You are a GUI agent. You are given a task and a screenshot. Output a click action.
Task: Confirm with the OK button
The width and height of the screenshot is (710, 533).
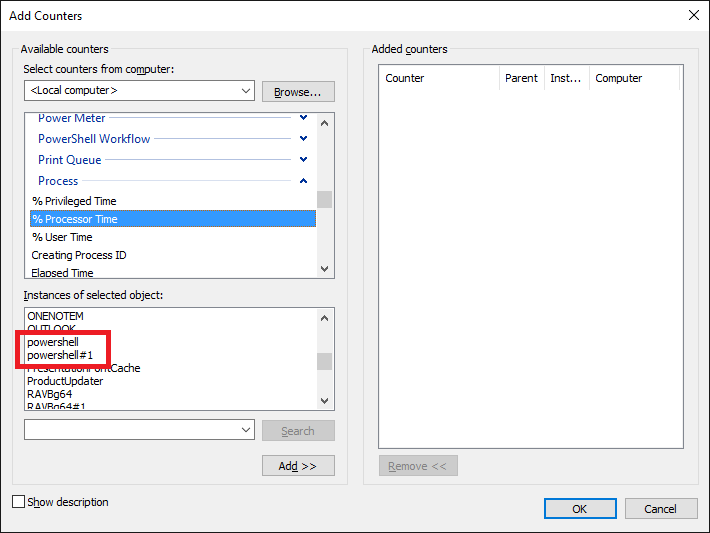(x=579, y=508)
